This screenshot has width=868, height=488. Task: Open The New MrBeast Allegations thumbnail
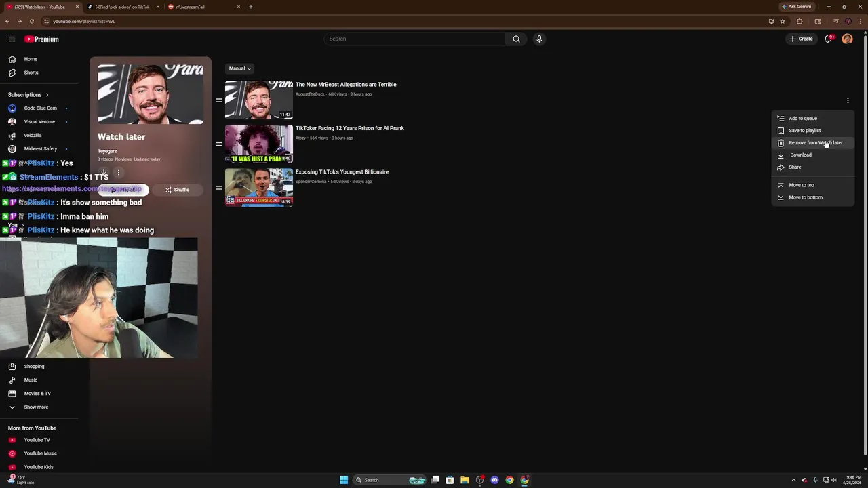pyautogui.click(x=259, y=100)
